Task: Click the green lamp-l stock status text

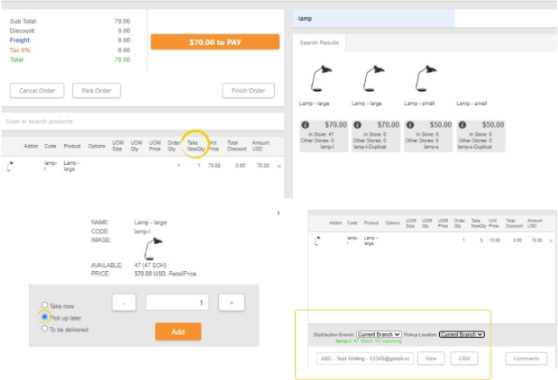Action: (368, 341)
